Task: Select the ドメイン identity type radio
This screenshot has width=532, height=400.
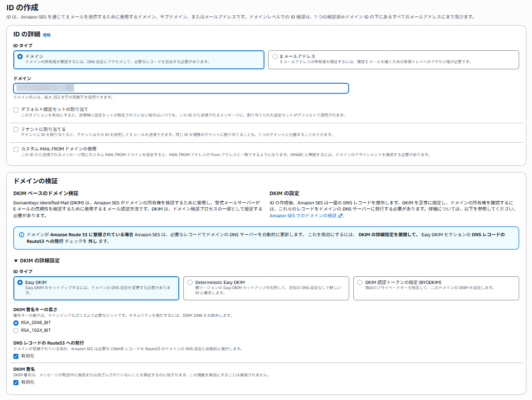Action: [20, 56]
